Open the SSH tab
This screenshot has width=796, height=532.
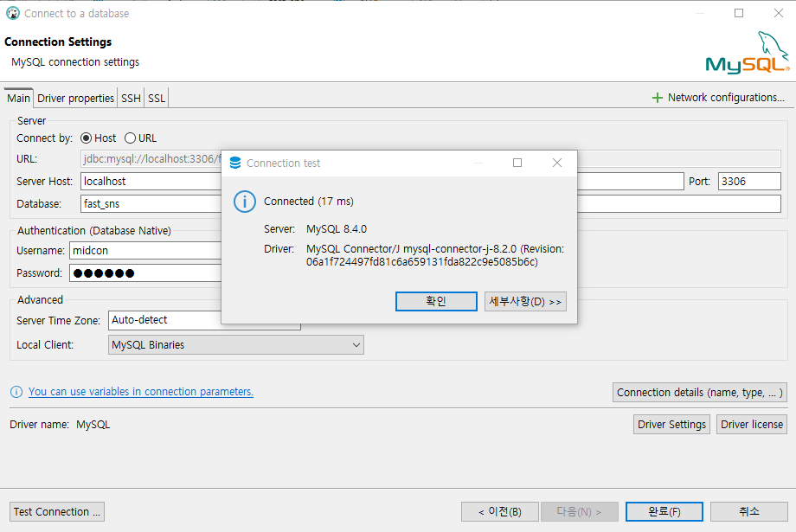131,98
